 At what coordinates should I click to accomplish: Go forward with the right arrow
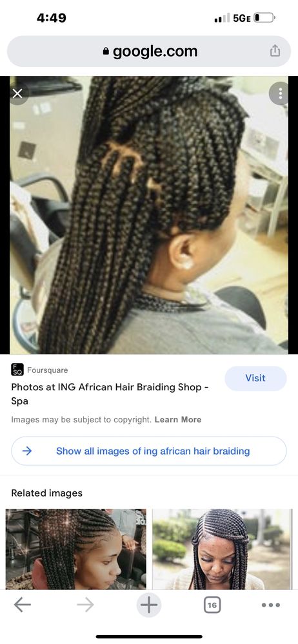(86, 605)
